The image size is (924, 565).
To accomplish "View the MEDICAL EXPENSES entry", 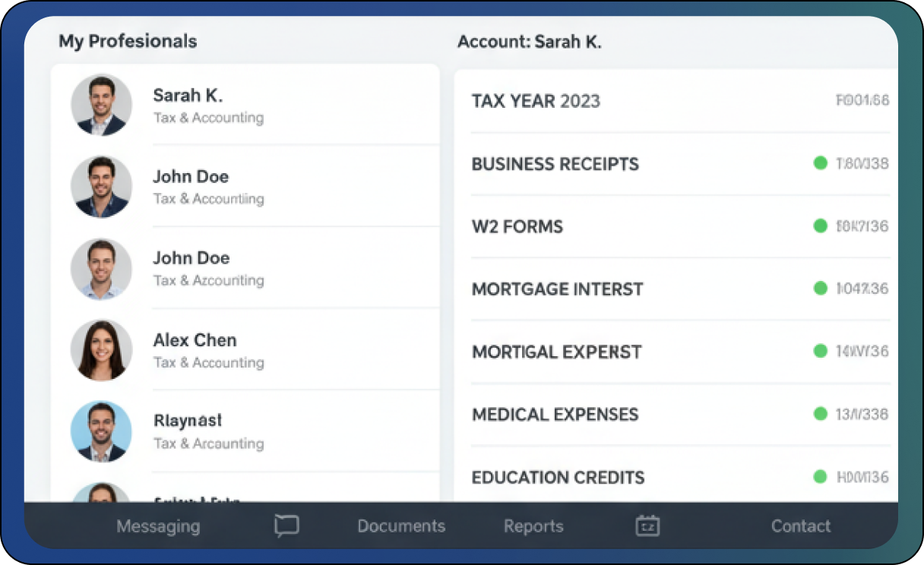I will click(x=555, y=415).
